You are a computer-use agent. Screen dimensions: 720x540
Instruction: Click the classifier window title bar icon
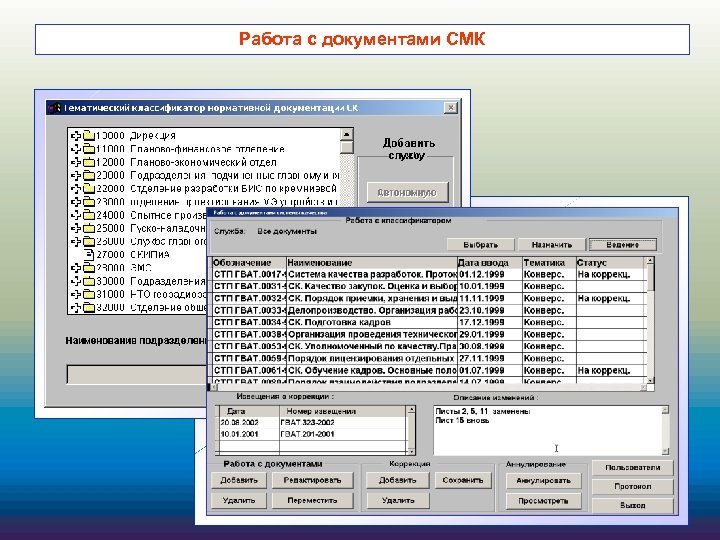[55, 108]
